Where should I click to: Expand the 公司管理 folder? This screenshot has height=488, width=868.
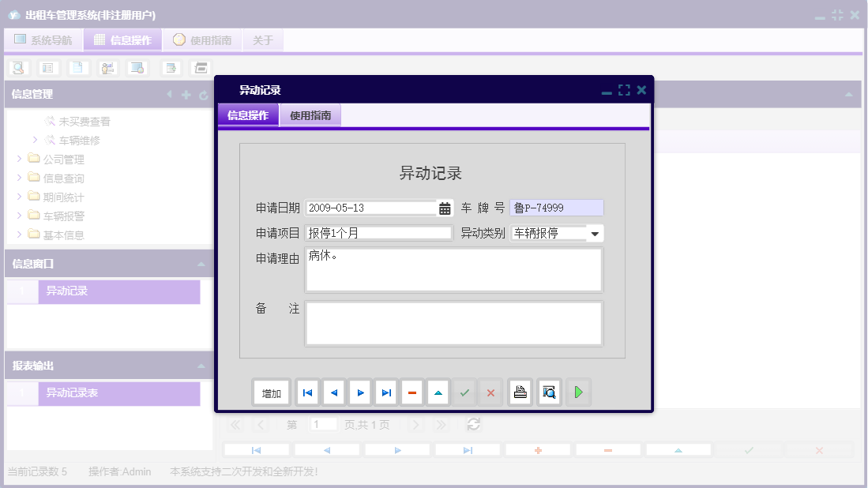coord(19,158)
